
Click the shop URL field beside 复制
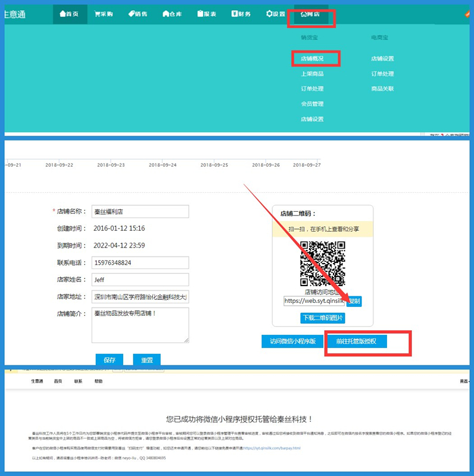pos(314,301)
